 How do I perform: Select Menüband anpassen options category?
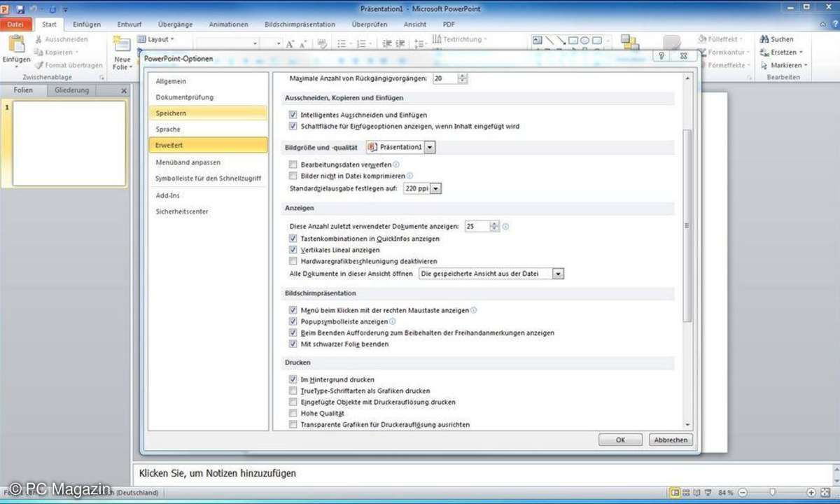[208, 162]
